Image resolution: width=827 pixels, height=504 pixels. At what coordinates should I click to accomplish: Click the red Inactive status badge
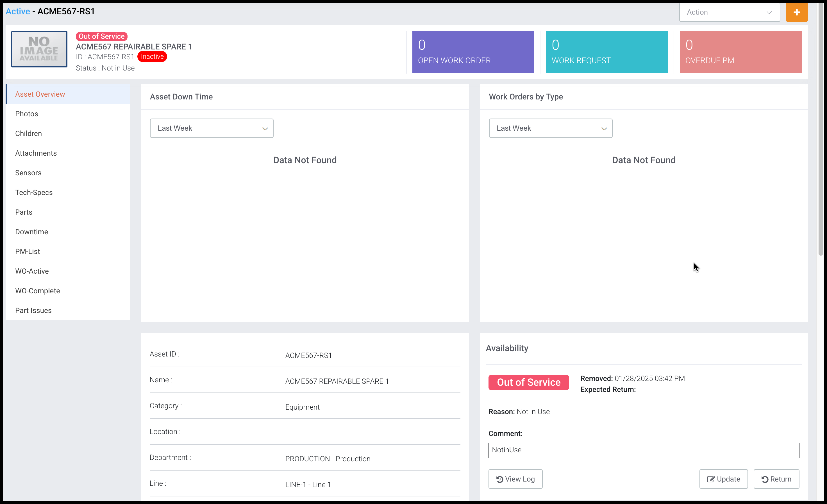[x=152, y=56]
